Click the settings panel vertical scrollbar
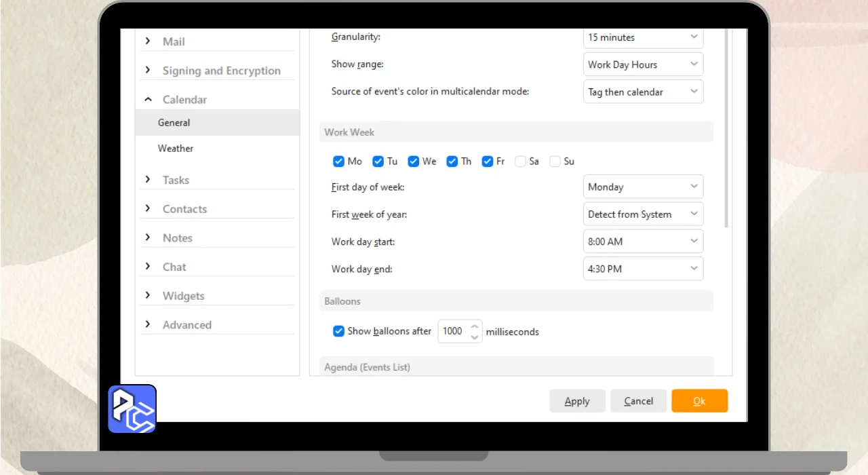The image size is (868, 475). (x=727, y=136)
